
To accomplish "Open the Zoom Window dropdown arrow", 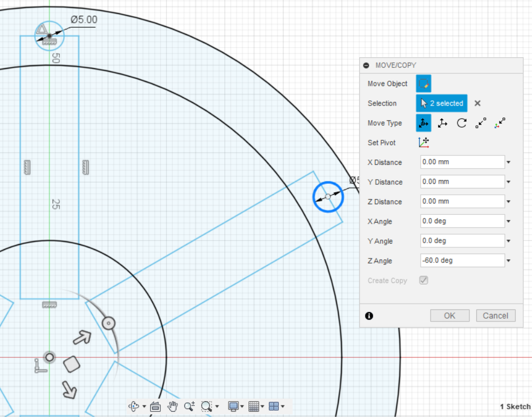I will click(x=217, y=406).
